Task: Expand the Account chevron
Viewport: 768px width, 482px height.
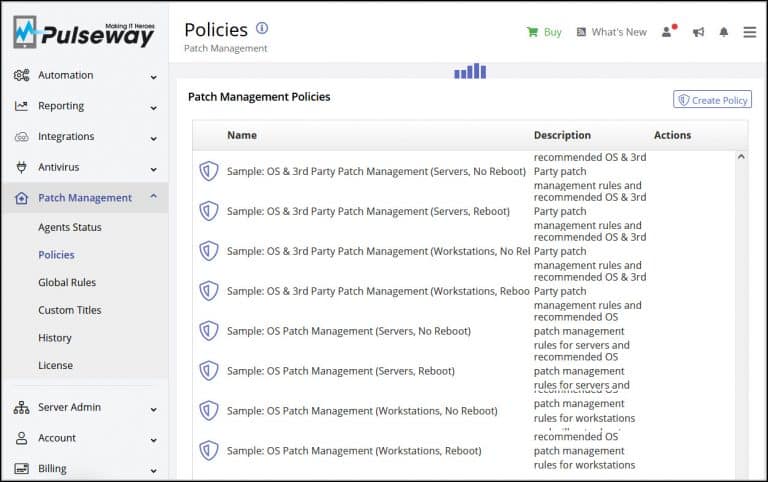Action: 153,440
